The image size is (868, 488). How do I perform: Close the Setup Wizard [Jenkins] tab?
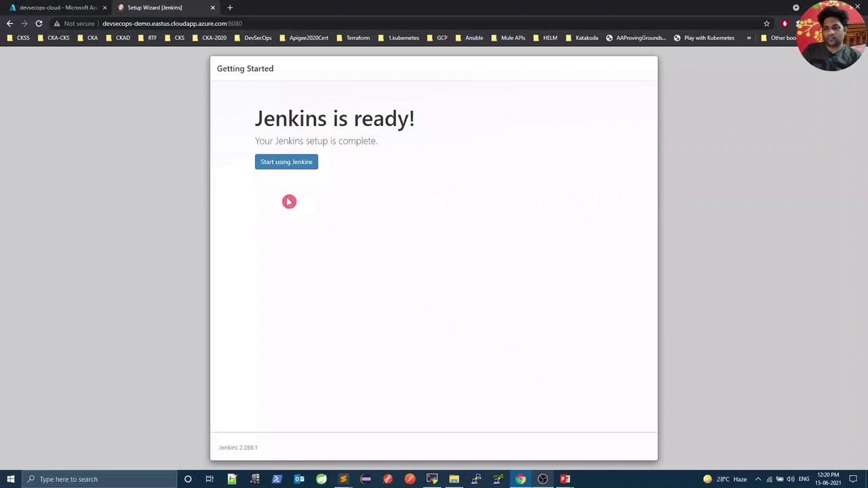[x=213, y=7]
